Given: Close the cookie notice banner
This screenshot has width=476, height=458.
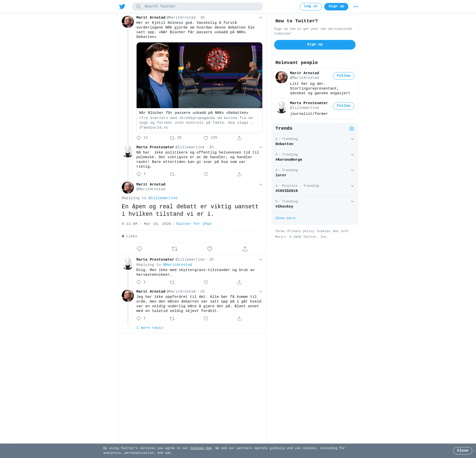Looking at the screenshot, I should pos(463,451).
